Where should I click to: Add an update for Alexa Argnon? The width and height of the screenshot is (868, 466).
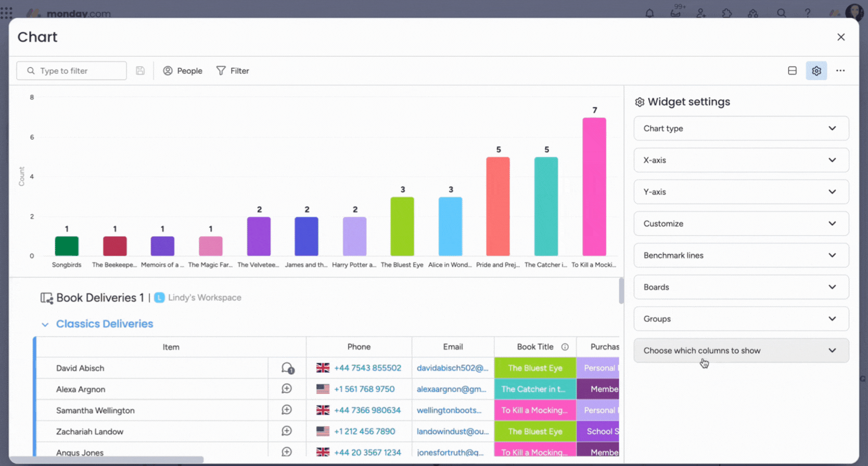point(287,389)
